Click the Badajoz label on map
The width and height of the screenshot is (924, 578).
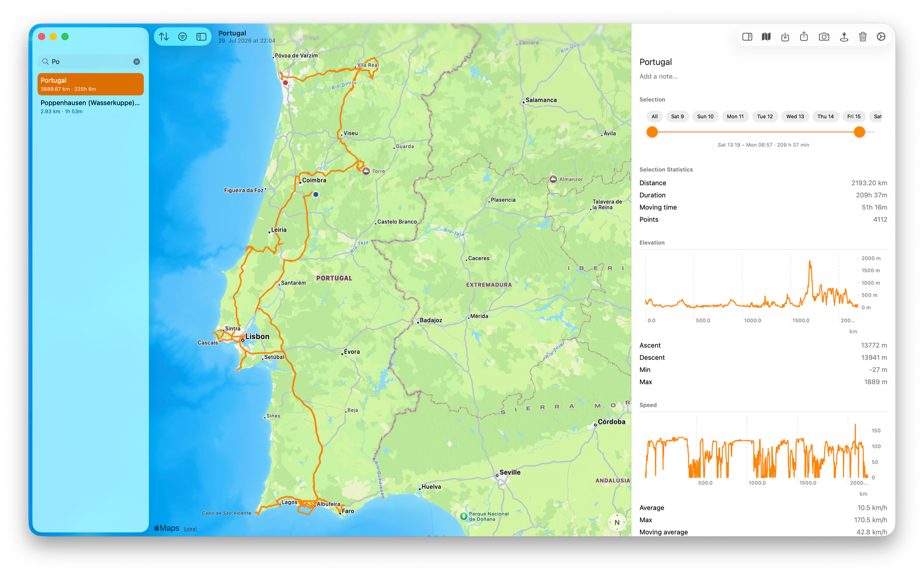[431, 320]
